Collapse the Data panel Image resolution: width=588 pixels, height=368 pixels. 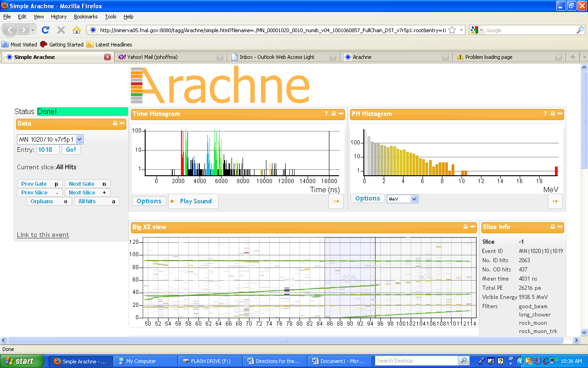(122, 123)
